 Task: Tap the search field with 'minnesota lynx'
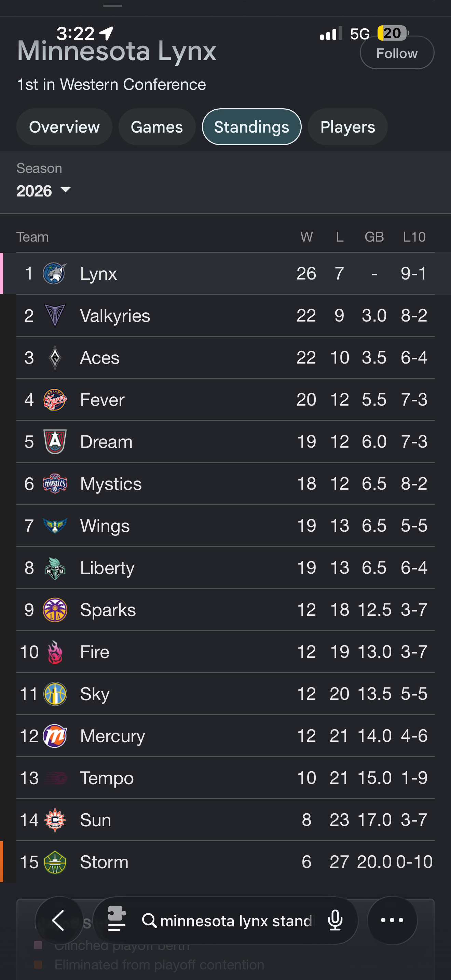(x=226, y=921)
